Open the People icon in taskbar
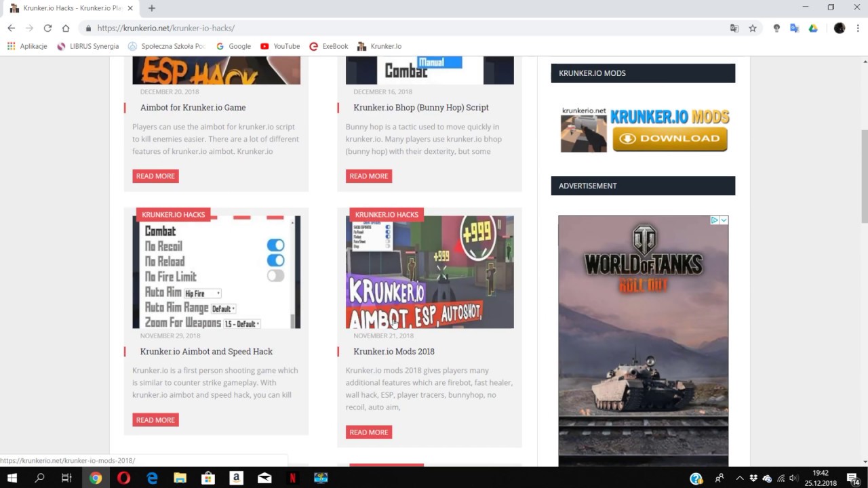868x488 pixels. click(x=719, y=478)
